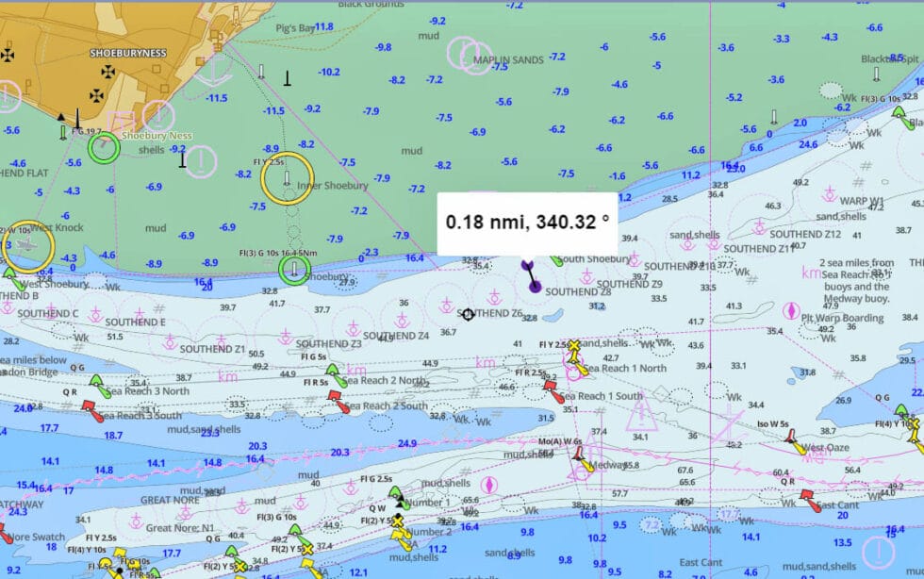This screenshot has width=924, height=579.
Task: Click the church cross symbol at Shoeburyness
Action: (x=108, y=72)
